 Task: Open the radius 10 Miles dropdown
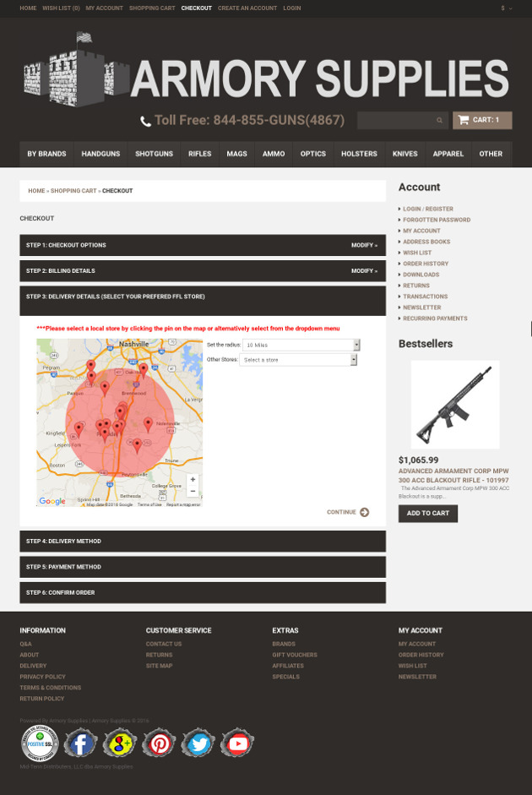pyautogui.click(x=301, y=345)
